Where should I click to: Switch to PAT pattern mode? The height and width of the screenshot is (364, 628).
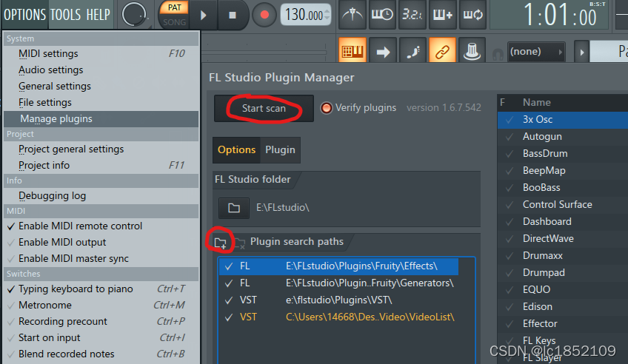[174, 8]
